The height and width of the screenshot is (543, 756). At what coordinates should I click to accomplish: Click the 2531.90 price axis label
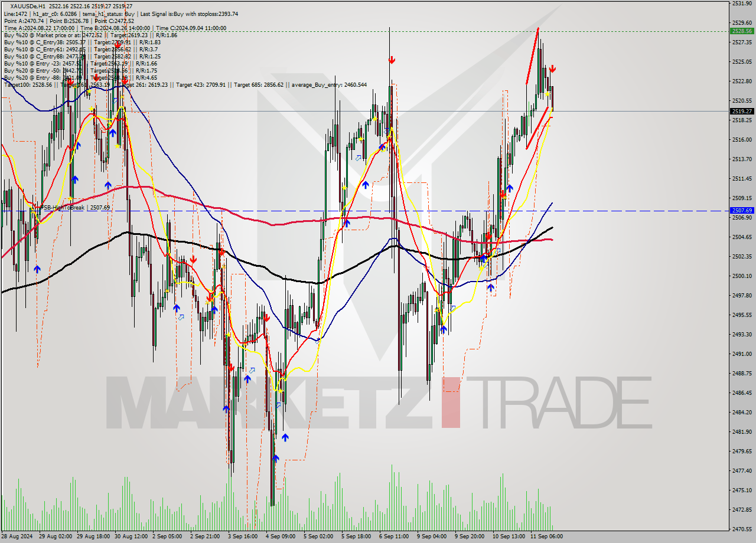(x=742, y=4)
